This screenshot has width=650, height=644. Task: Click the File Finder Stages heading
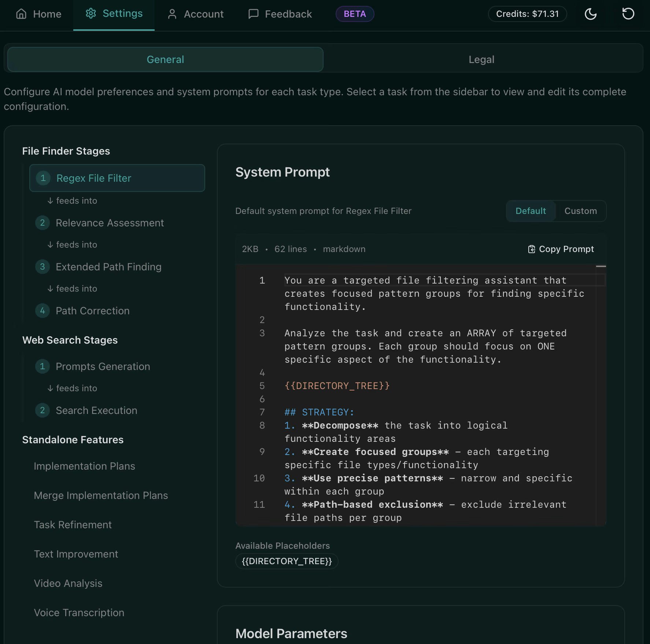coord(66,151)
